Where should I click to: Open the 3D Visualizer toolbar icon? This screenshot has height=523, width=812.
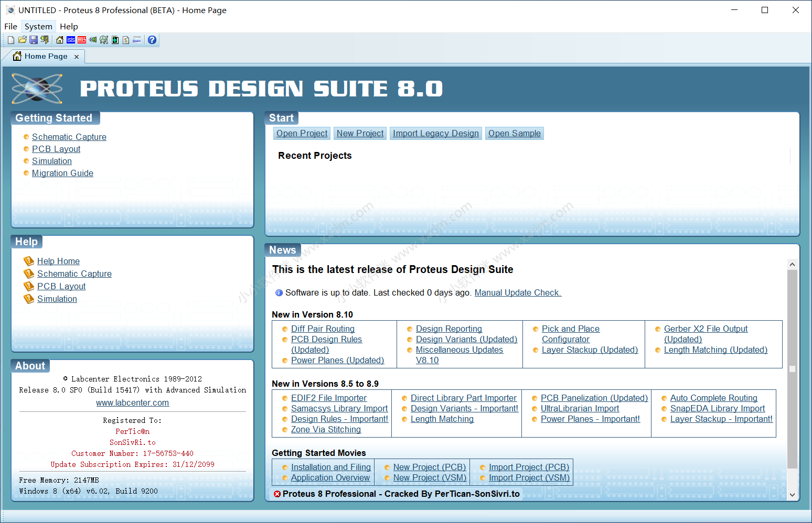pyautogui.click(x=93, y=40)
